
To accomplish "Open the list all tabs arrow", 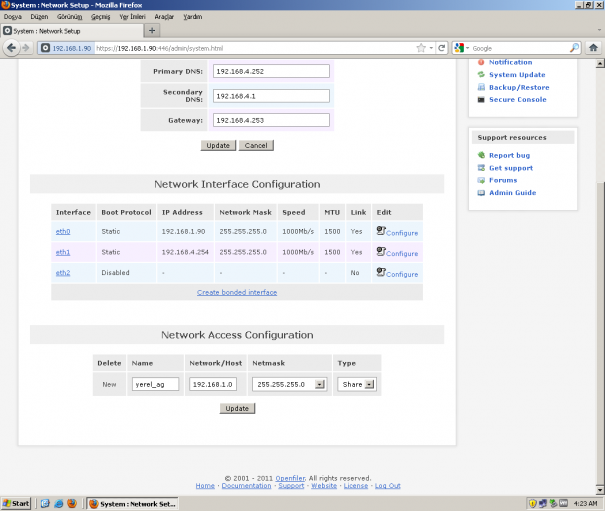I will pyautogui.click(x=599, y=30).
